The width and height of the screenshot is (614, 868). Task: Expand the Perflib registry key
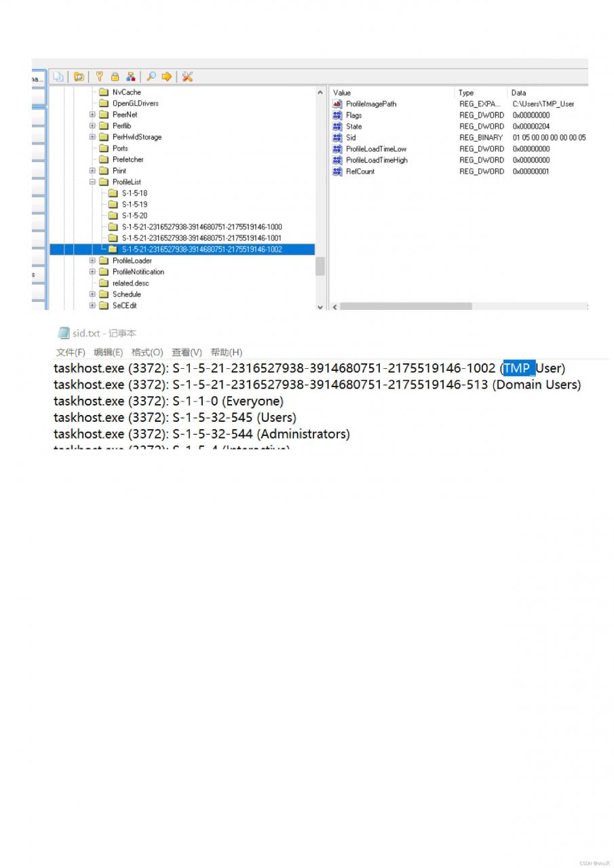pyautogui.click(x=92, y=125)
